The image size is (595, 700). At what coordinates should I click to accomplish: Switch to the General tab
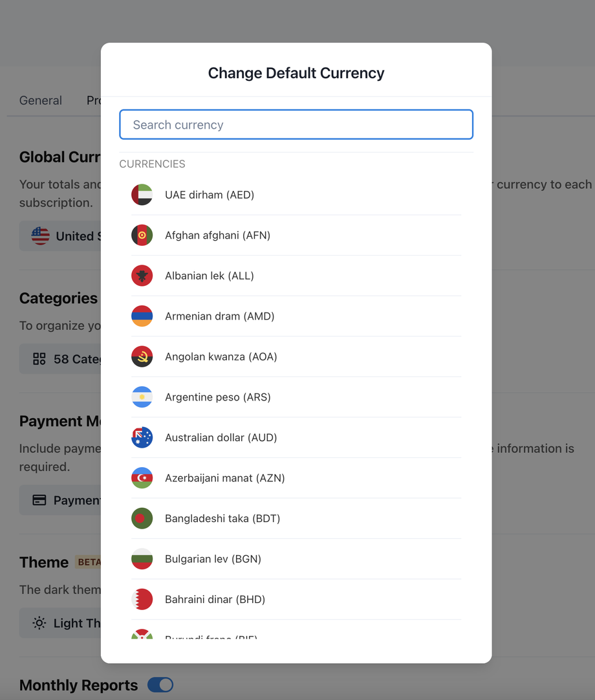(x=41, y=100)
